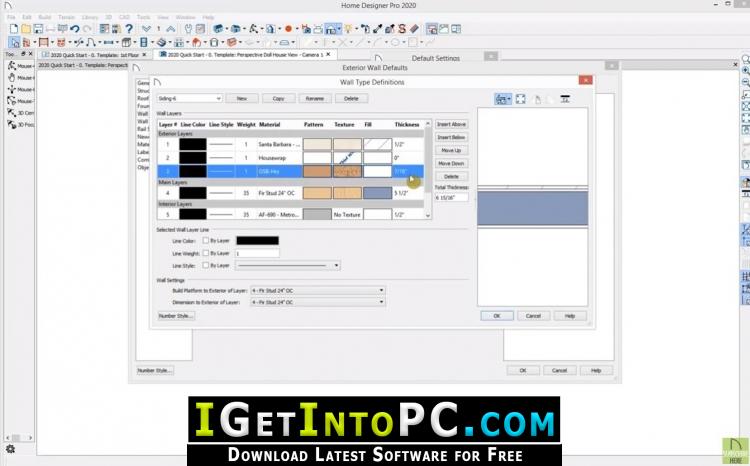750x466 pixels.
Task: Click Number Style button in Wall Type Definitions
Action: [x=176, y=316]
